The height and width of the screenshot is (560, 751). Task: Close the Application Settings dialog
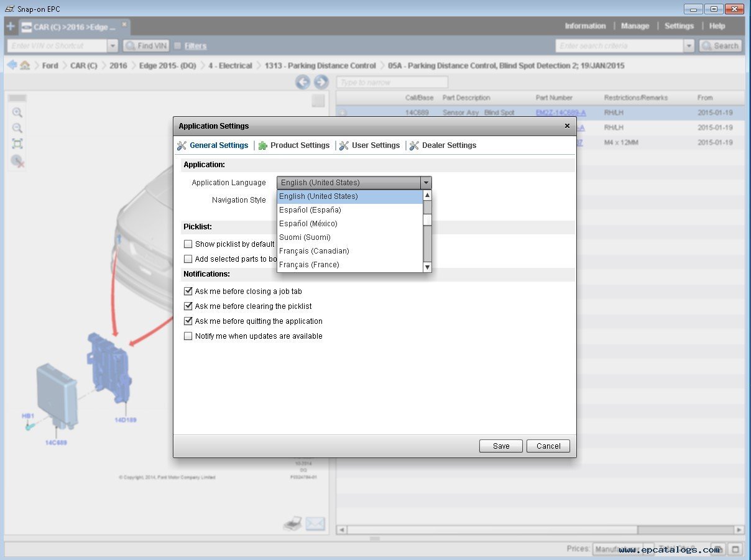(566, 126)
